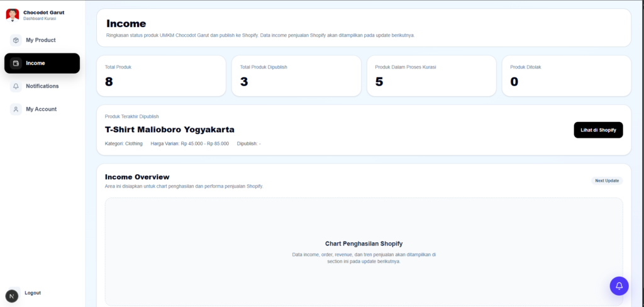Open the Next.js dev tools icon

tap(12, 296)
